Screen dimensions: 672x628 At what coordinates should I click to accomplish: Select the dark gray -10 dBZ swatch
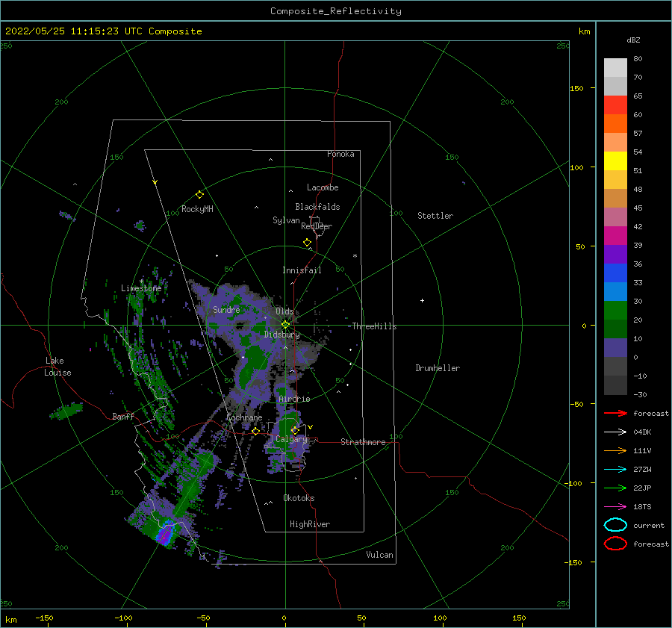pyautogui.click(x=615, y=385)
